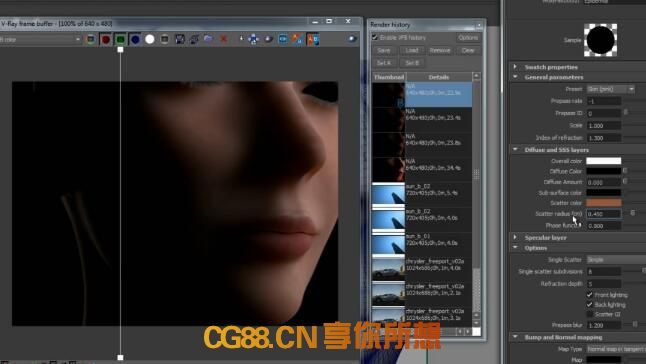Click Clear in Render history
This screenshot has width=646, height=364.
click(468, 50)
